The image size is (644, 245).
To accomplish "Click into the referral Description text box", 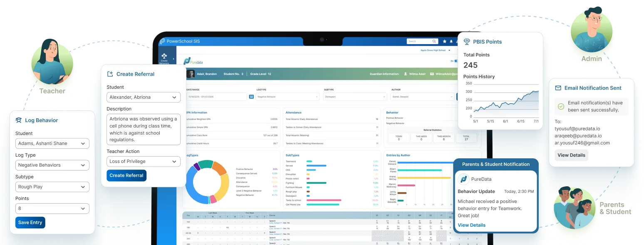I will [x=144, y=129].
